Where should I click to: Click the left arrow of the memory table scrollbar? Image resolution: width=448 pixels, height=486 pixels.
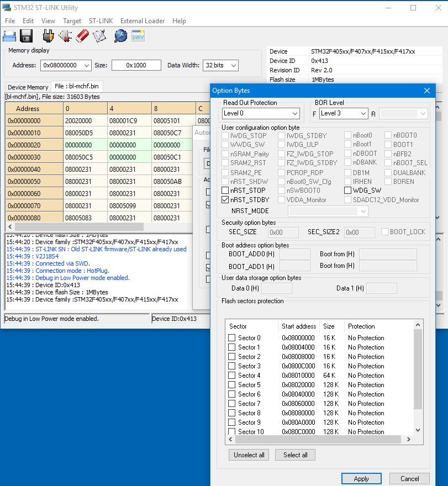coord(10,226)
